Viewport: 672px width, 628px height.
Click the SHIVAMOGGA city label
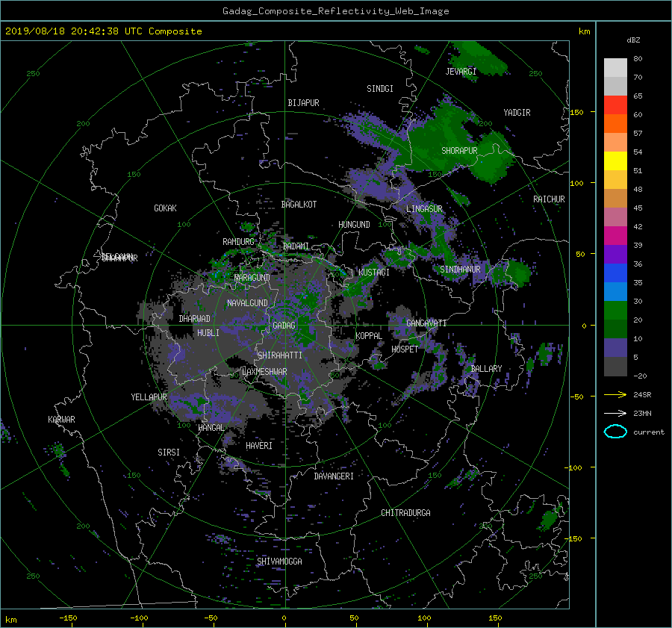[x=279, y=562]
